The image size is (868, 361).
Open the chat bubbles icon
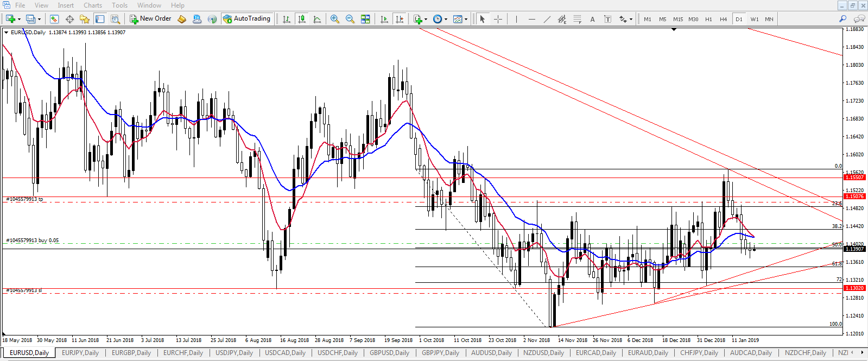click(859, 19)
